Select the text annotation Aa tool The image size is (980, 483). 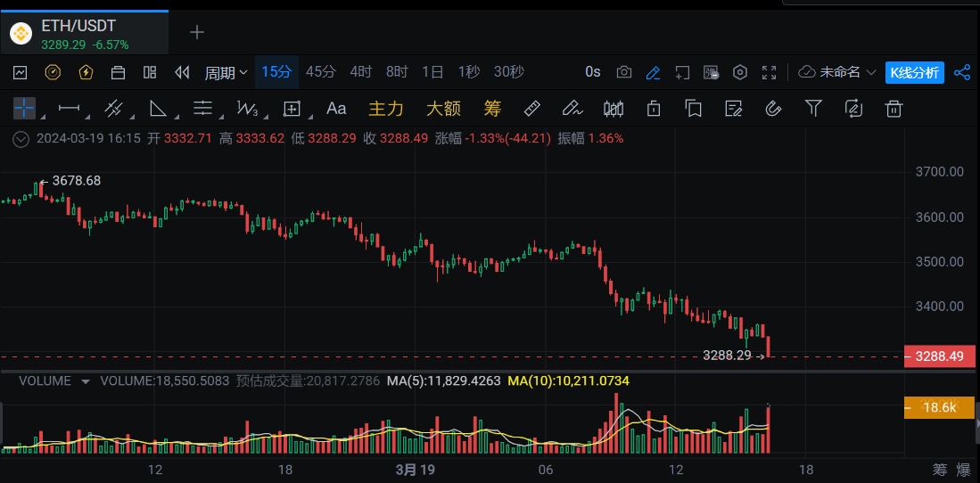(336, 109)
